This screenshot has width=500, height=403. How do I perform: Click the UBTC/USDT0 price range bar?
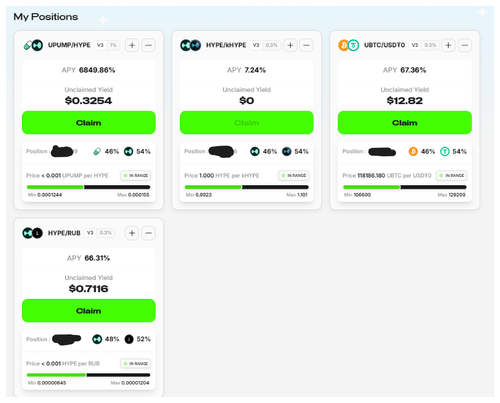(405, 187)
